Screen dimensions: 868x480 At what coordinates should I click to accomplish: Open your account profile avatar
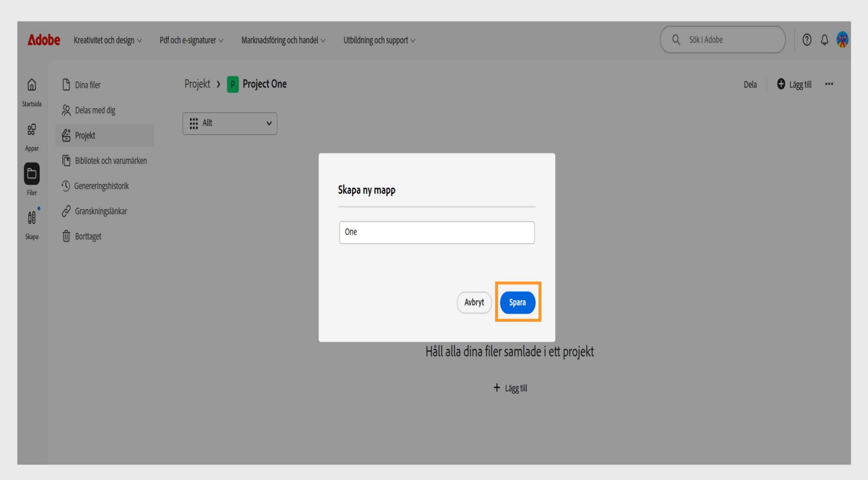coord(842,39)
